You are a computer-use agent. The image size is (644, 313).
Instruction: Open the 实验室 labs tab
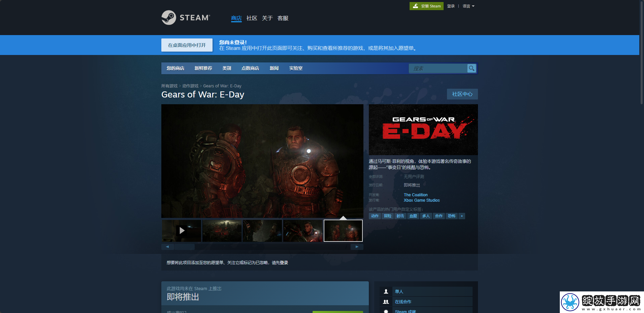[x=296, y=68]
